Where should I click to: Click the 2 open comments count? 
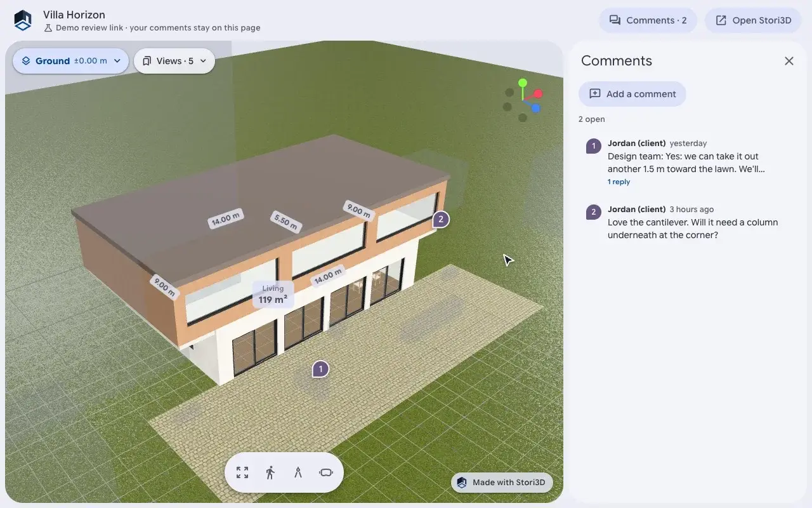[592, 119]
